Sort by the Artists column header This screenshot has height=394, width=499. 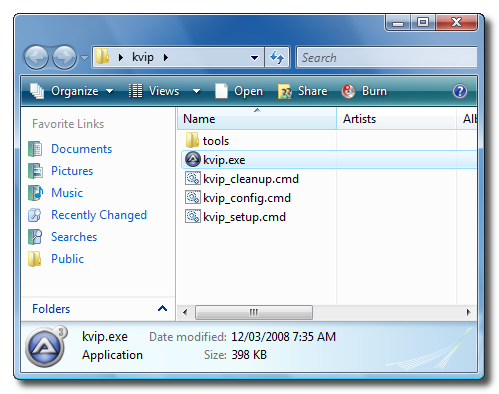396,119
